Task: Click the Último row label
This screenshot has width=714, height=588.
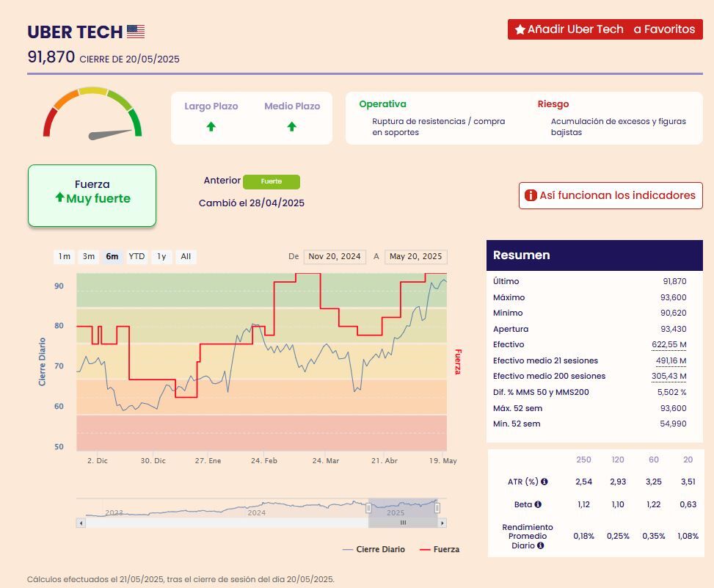Action: pos(506,281)
